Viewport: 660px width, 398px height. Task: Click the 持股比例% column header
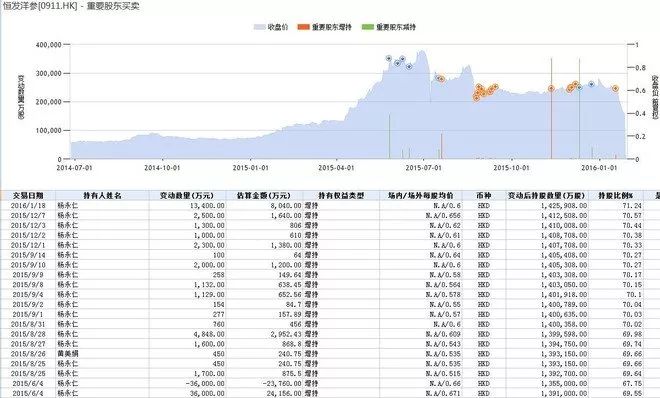click(616, 196)
